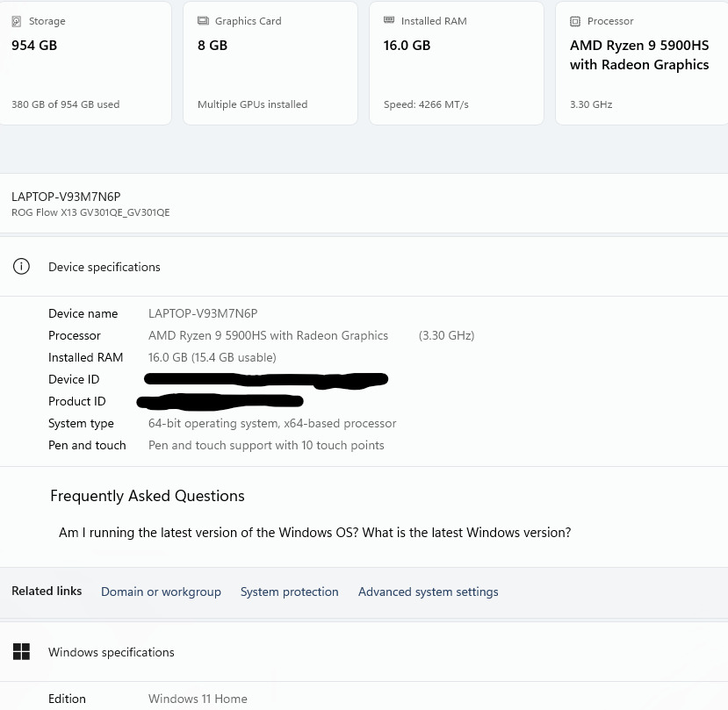The width and height of the screenshot is (728, 710).
Task: Select '380 GB of 954 GB used' text
Action: [66, 104]
